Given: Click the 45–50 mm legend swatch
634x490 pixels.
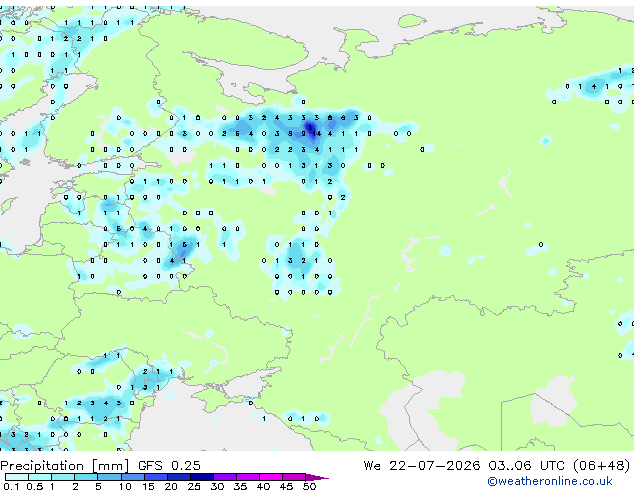Looking at the screenshot, I should [294, 477].
